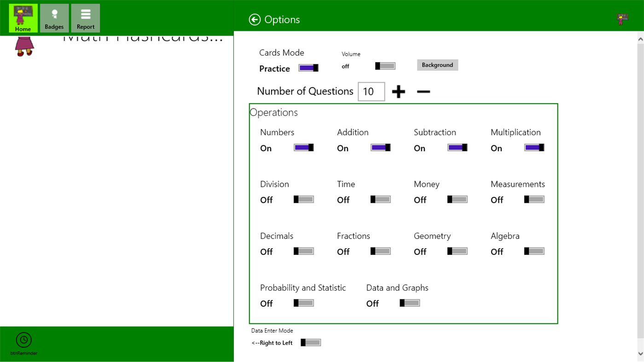Image resolution: width=644 pixels, height=362 pixels.
Task: Click the vertical scrollbar on the right edge
Action: click(641, 184)
